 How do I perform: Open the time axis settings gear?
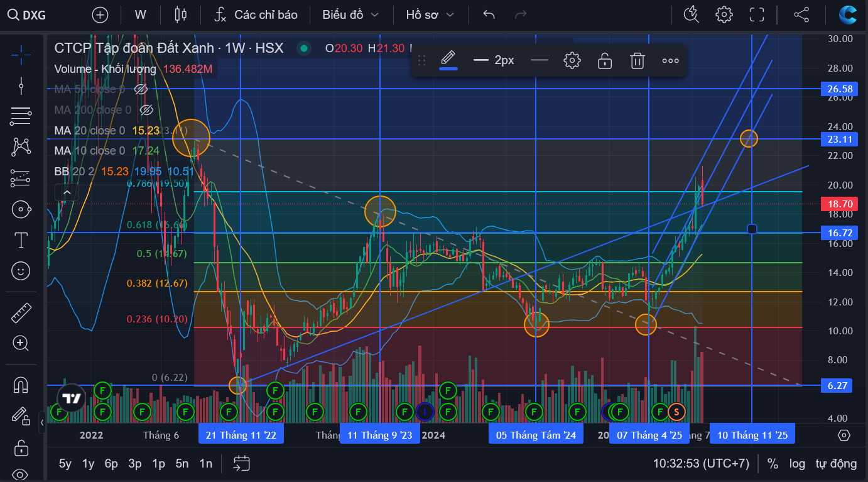pos(844,435)
